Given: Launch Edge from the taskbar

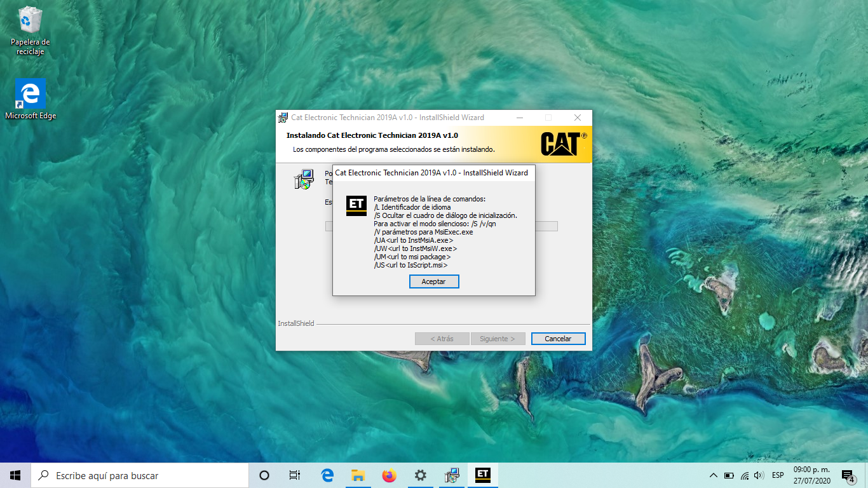Looking at the screenshot, I should click(327, 475).
